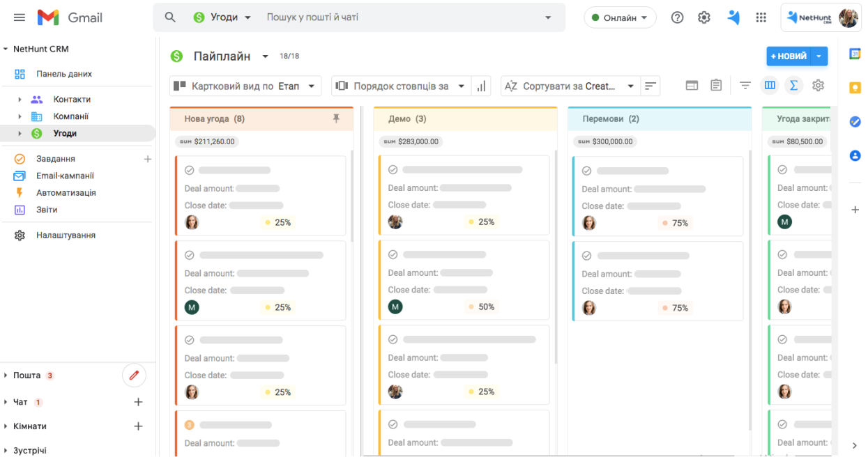The width and height of the screenshot is (868, 457).
Task: Add a new task with Завдання plus
Action: point(148,159)
